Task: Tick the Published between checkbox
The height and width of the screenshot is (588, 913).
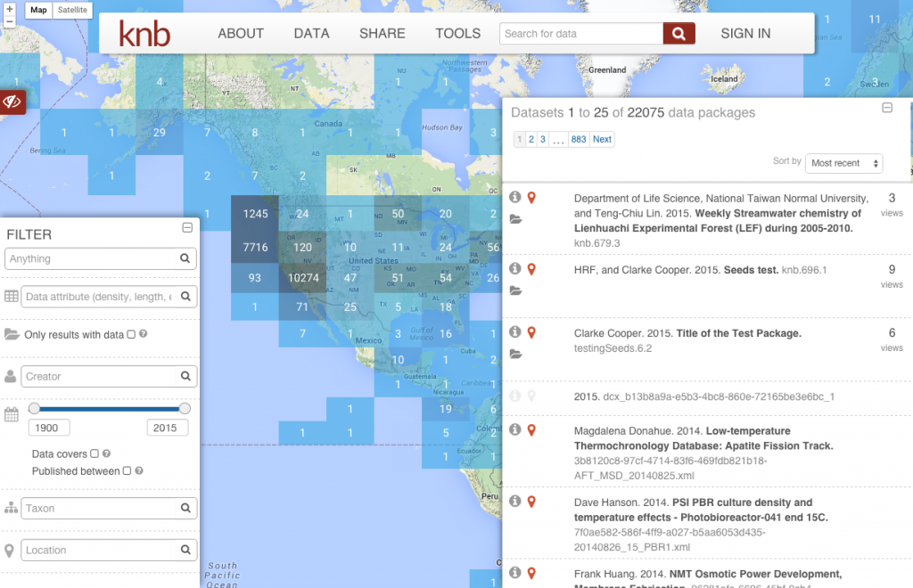Action: [127, 470]
